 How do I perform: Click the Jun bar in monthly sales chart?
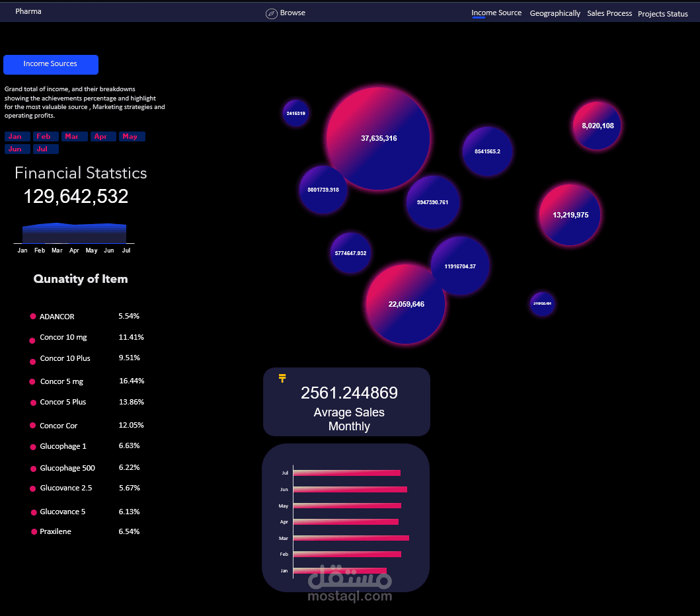pos(350,489)
